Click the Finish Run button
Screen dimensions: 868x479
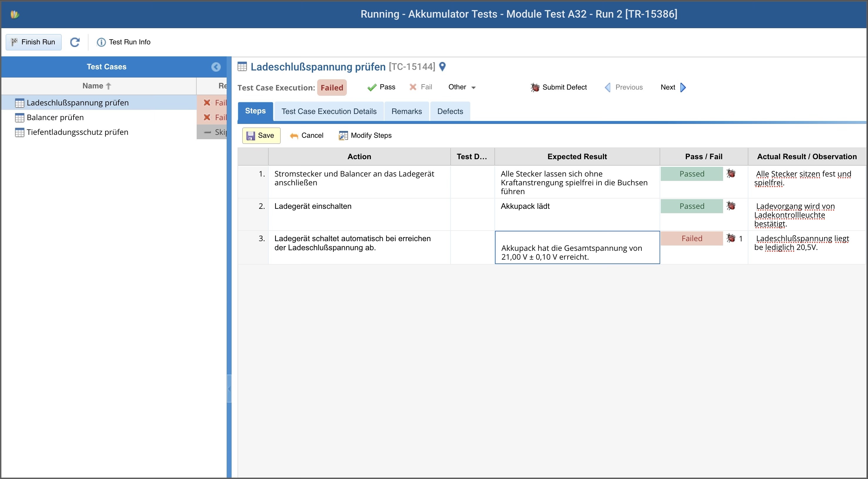(33, 42)
